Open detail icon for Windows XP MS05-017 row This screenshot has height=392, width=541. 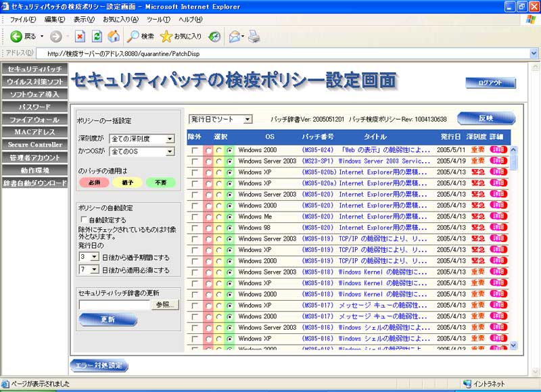tap(498, 305)
